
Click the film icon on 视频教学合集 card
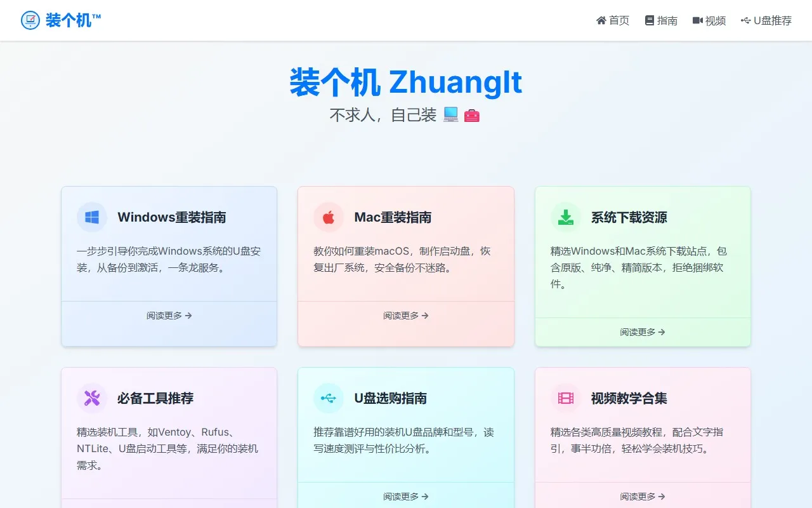565,398
